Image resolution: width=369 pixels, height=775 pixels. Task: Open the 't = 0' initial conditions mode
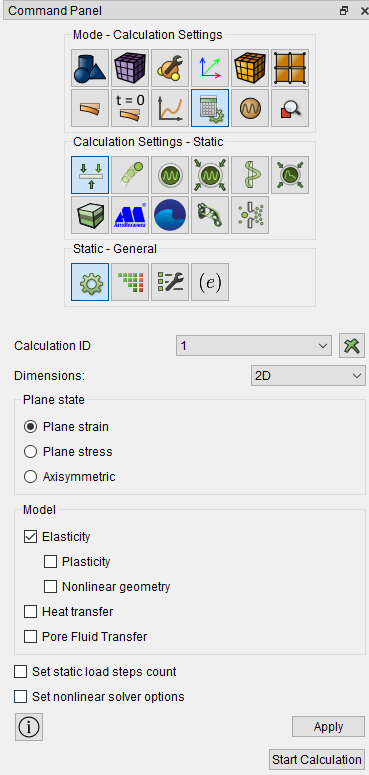tap(130, 108)
